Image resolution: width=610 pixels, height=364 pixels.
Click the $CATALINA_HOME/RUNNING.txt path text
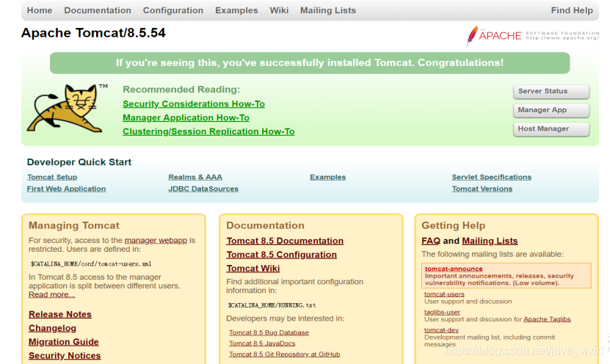[272, 305]
